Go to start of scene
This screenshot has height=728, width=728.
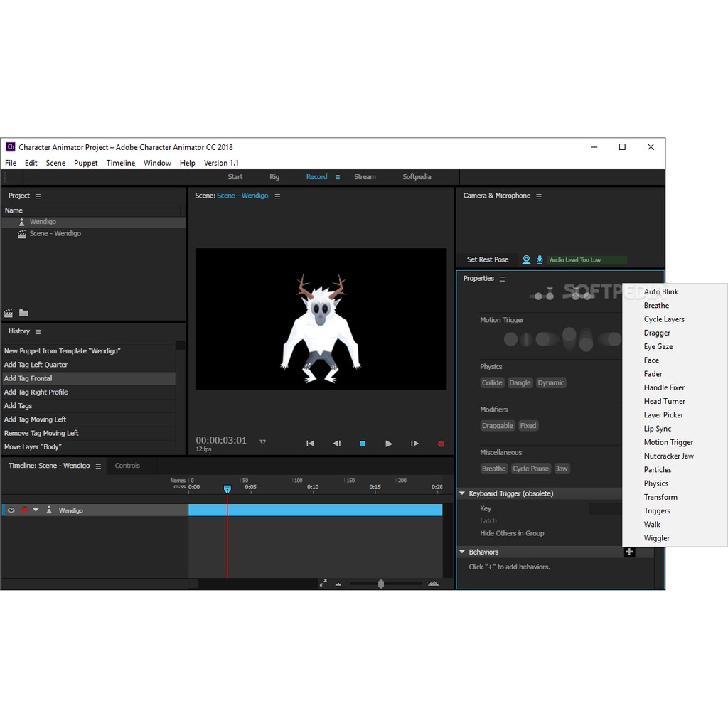click(x=310, y=444)
